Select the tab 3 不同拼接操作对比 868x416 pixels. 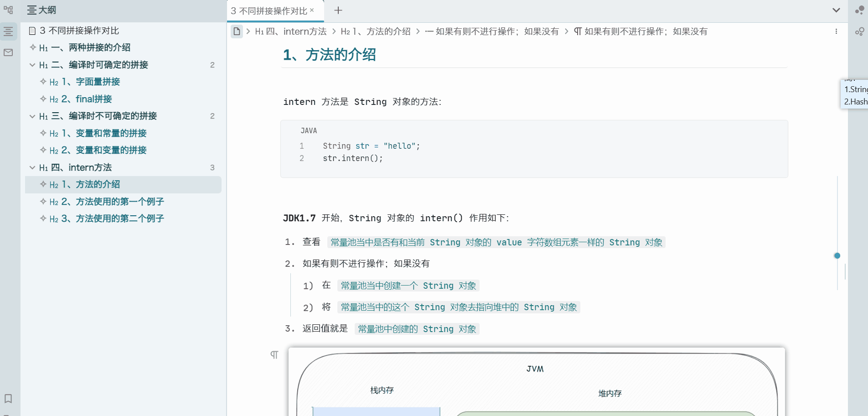(x=269, y=10)
